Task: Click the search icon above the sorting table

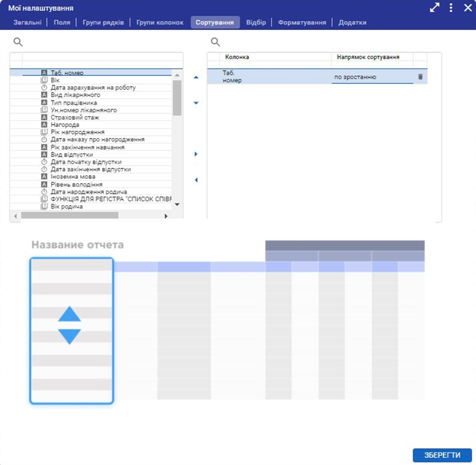Action: tap(216, 42)
